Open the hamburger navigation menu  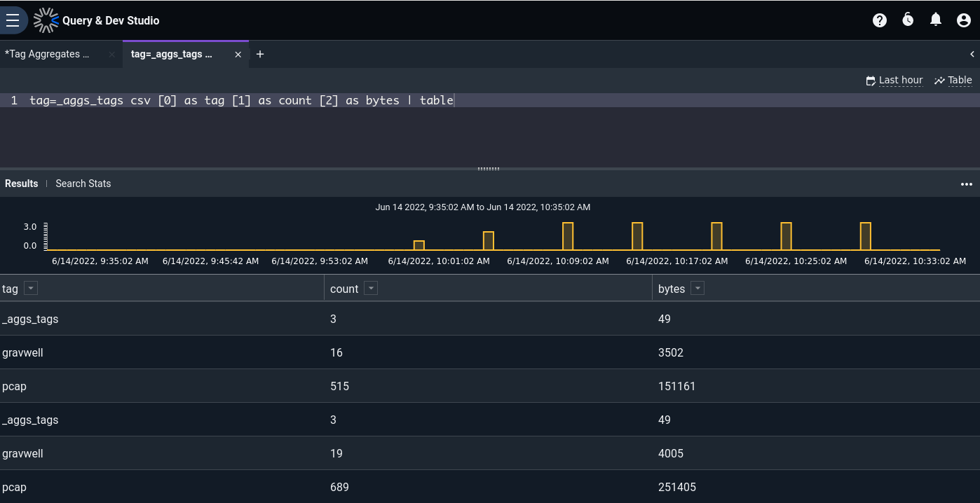[x=13, y=20]
